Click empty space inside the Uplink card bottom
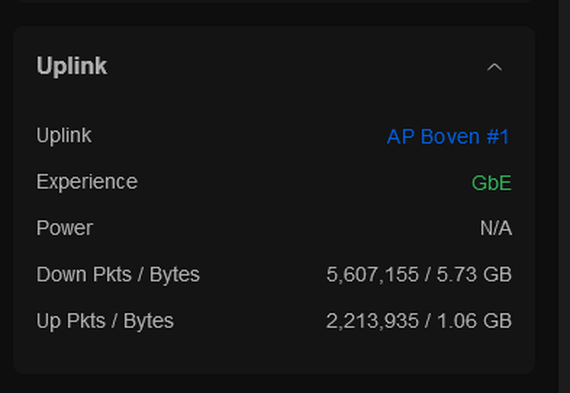 274,354
